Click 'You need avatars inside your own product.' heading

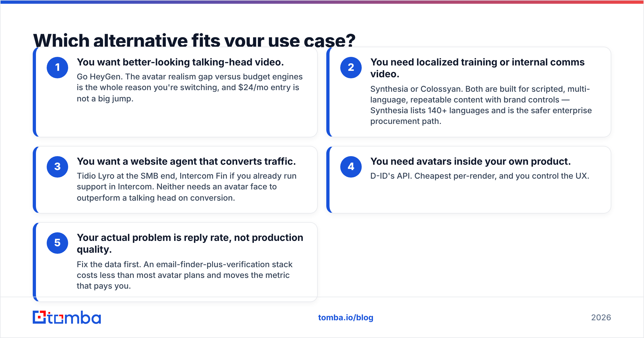point(470,161)
